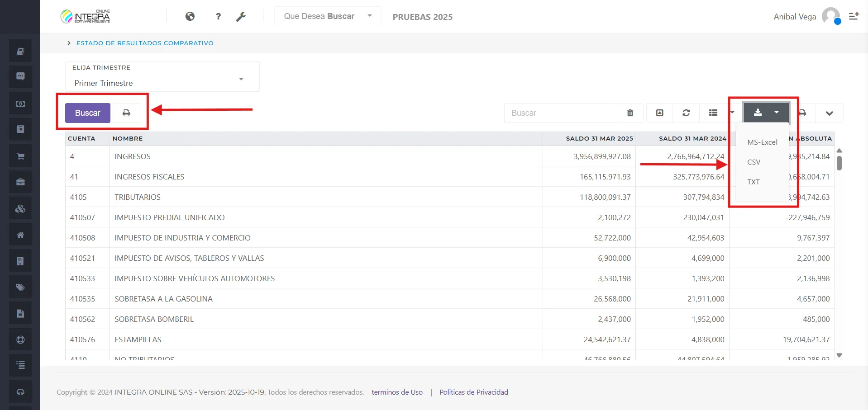The width and height of the screenshot is (868, 410).
Task: Open the briefcase sidebar module
Action: (20, 182)
